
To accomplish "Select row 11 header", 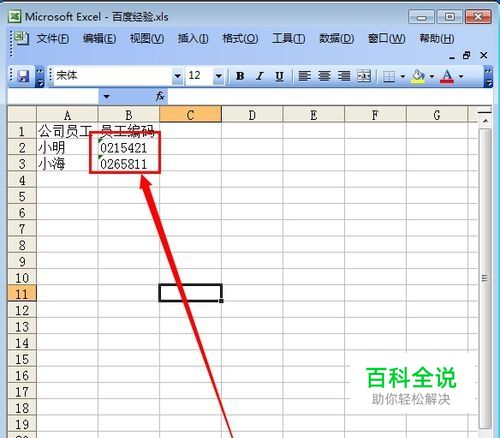I will pos(22,294).
